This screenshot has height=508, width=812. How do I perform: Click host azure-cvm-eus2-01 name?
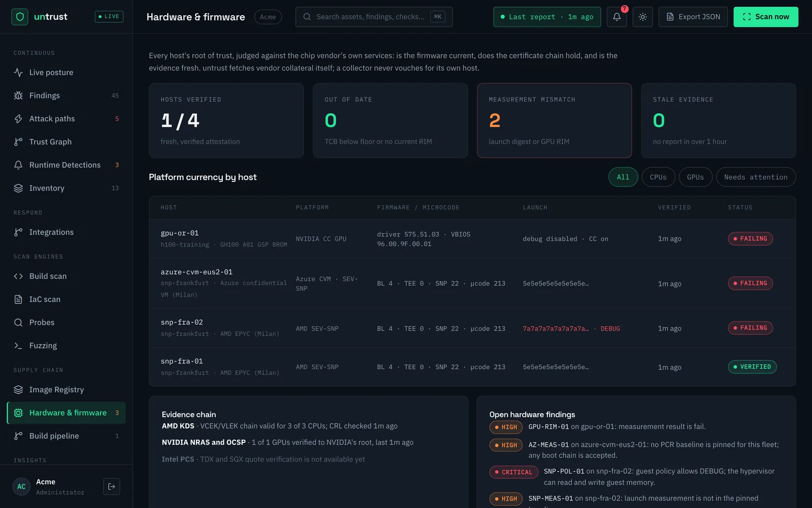196,272
